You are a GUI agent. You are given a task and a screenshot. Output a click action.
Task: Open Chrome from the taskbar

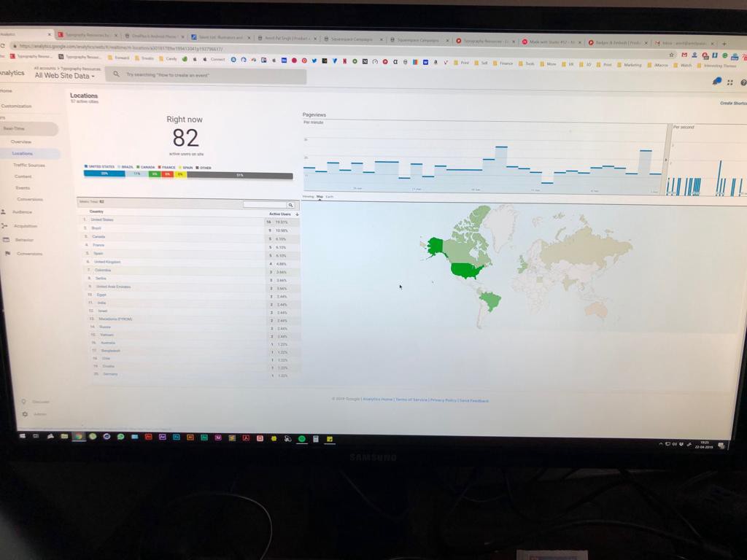click(79, 436)
